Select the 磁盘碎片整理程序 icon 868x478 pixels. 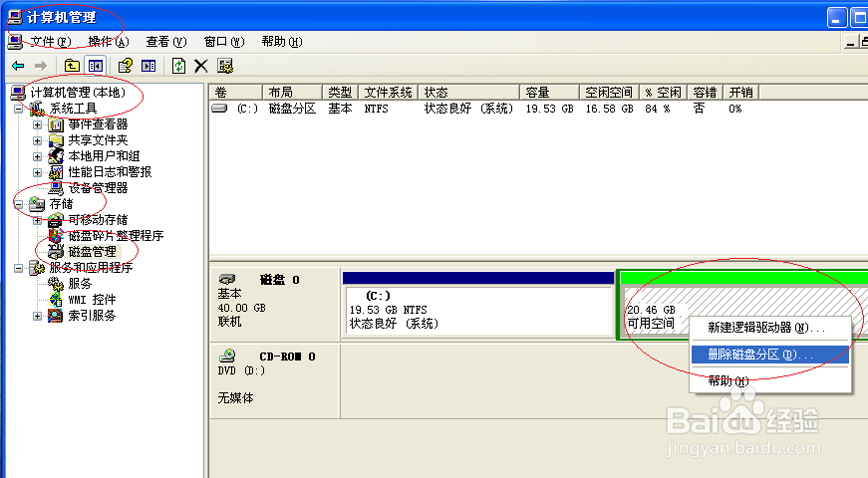point(56,236)
